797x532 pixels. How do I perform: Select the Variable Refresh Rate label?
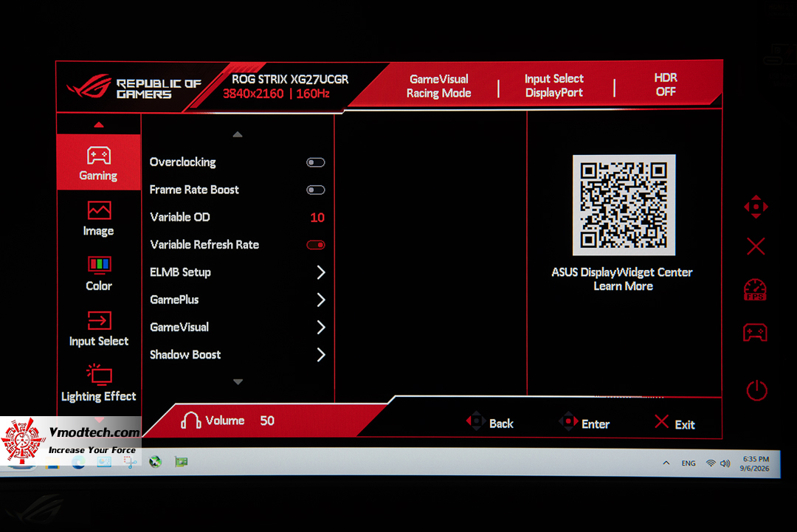click(205, 244)
